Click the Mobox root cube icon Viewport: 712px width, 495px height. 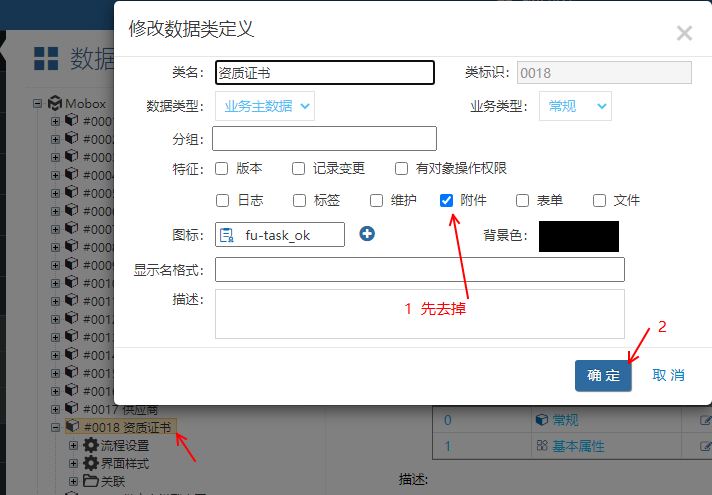point(55,103)
